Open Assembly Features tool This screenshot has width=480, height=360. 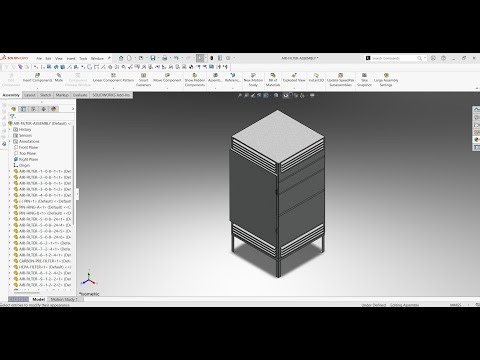pos(215,78)
